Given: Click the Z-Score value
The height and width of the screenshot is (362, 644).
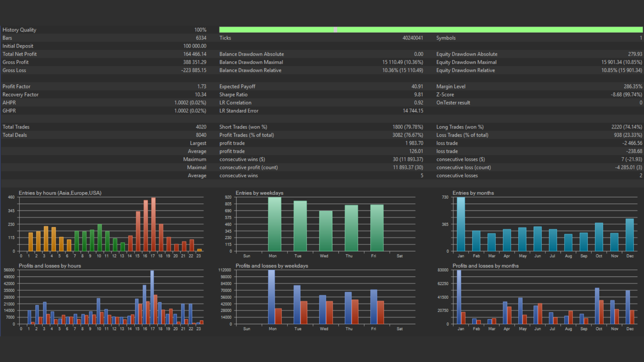Looking at the screenshot, I should 626,95.
